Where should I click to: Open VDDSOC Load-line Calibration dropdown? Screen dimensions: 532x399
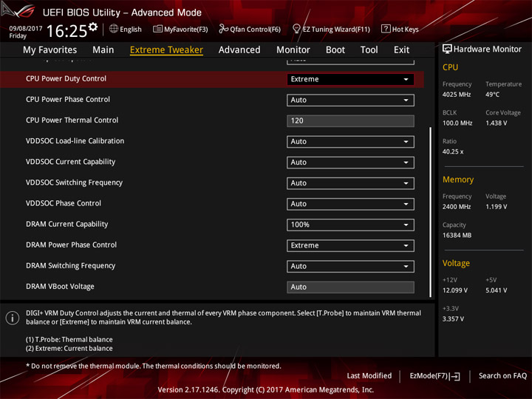click(x=350, y=141)
